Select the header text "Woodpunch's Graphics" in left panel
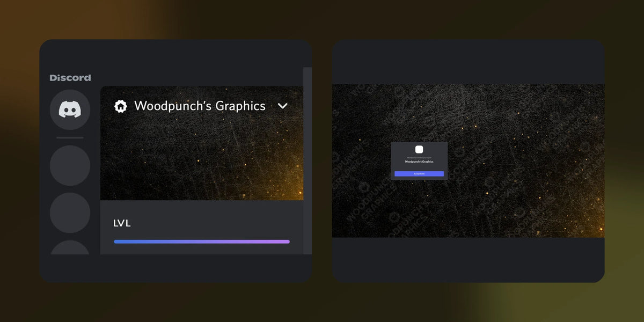The height and width of the screenshot is (322, 644). point(200,106)
